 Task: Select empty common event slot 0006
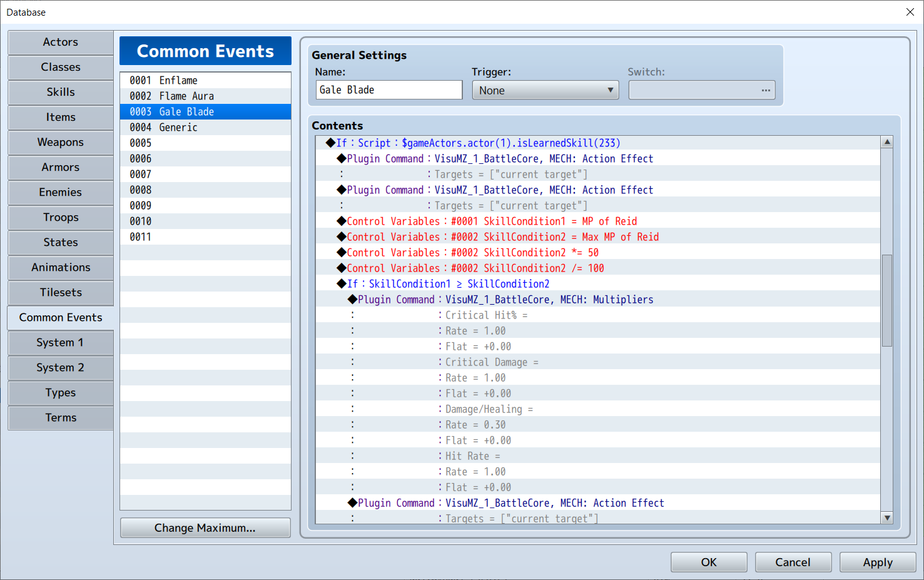[205, 159]
